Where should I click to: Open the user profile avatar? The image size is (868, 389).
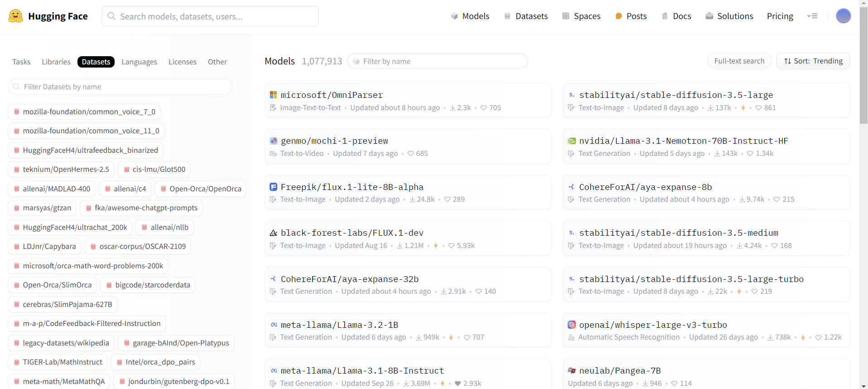tap(843, 16)
